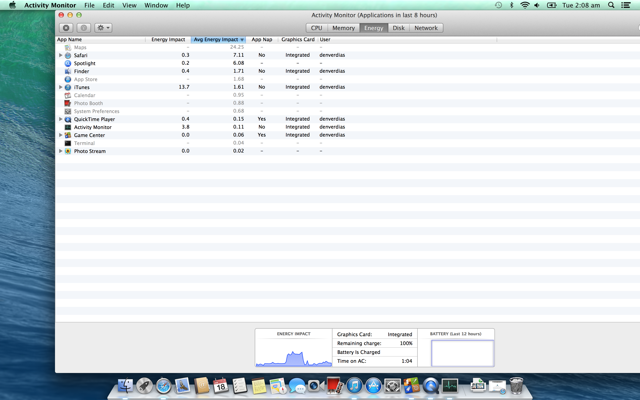The width and height of the screenshot is (640, 400).
Task: Open the gear action dropdown menu
Action: pos(103,28)
